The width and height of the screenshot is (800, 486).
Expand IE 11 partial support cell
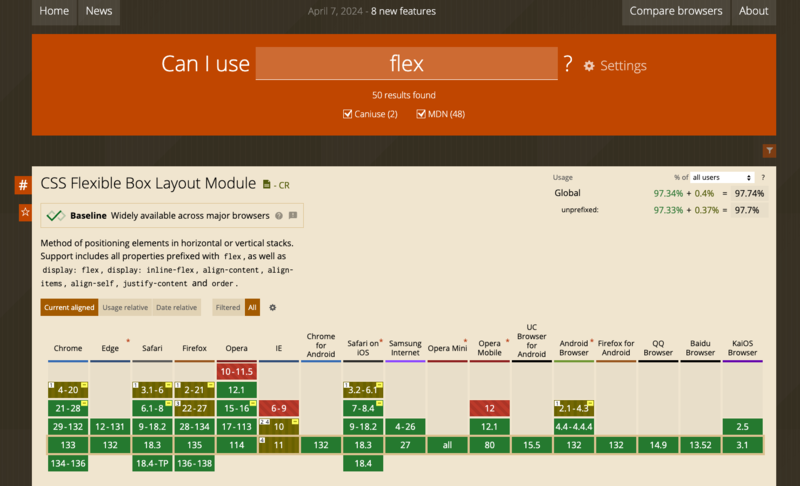pyautogui.click(x=280, y=444)
